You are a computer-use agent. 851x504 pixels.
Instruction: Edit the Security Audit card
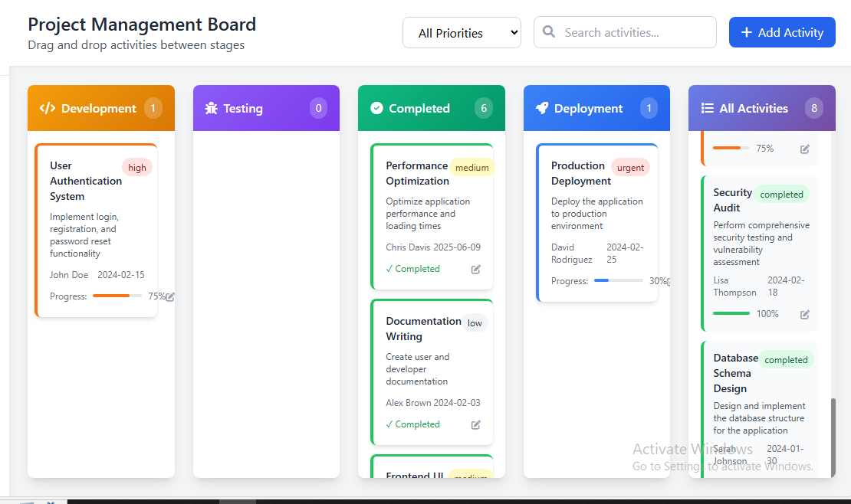[805, 314]
